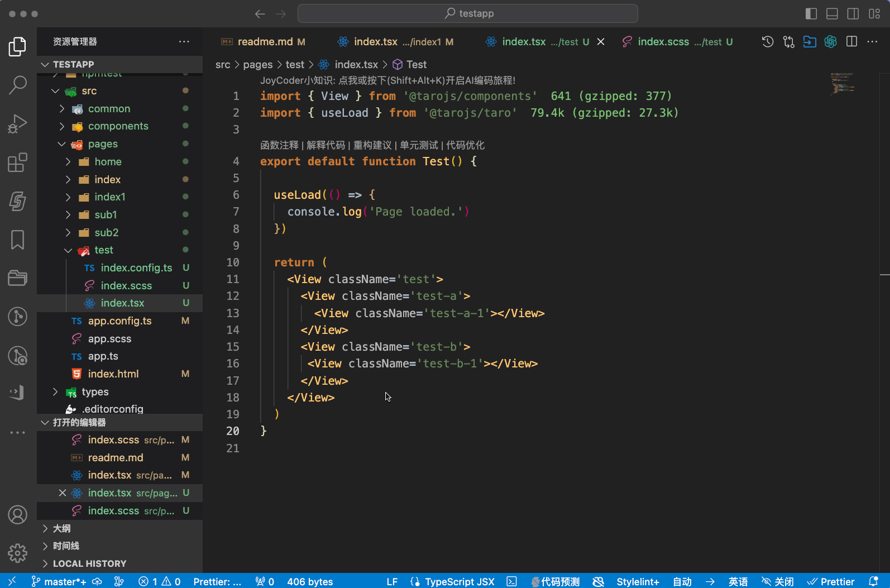This screenshot has height=588, width=890.
Task: Open the Extensions view
Action: [x=17, y=162]
